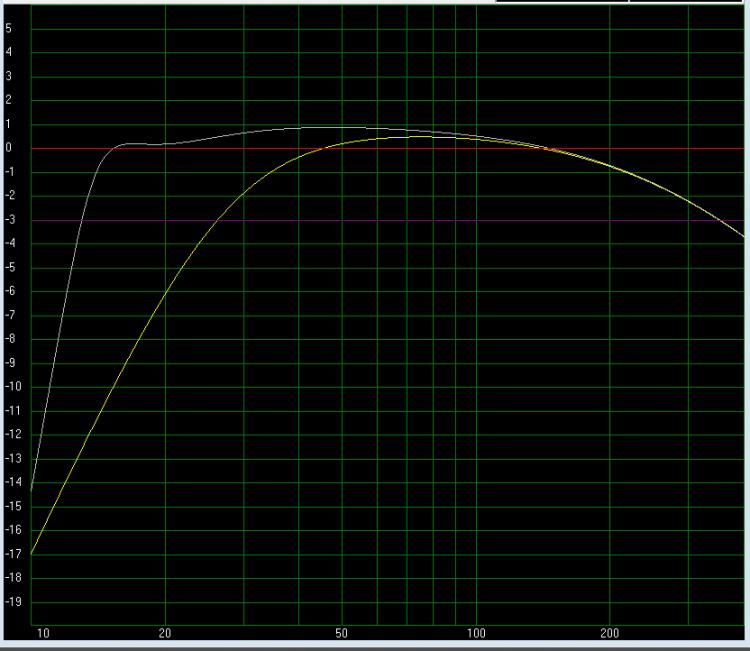Screen dimensions: 750x651
Task: Select the -19 label on the vertical axis
Action: (x=13, y=601)
